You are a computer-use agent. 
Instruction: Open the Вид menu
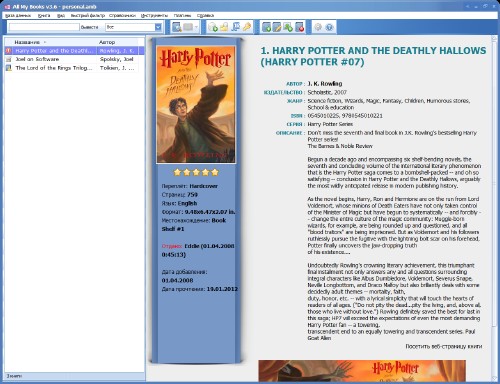(x=61, y=15)
